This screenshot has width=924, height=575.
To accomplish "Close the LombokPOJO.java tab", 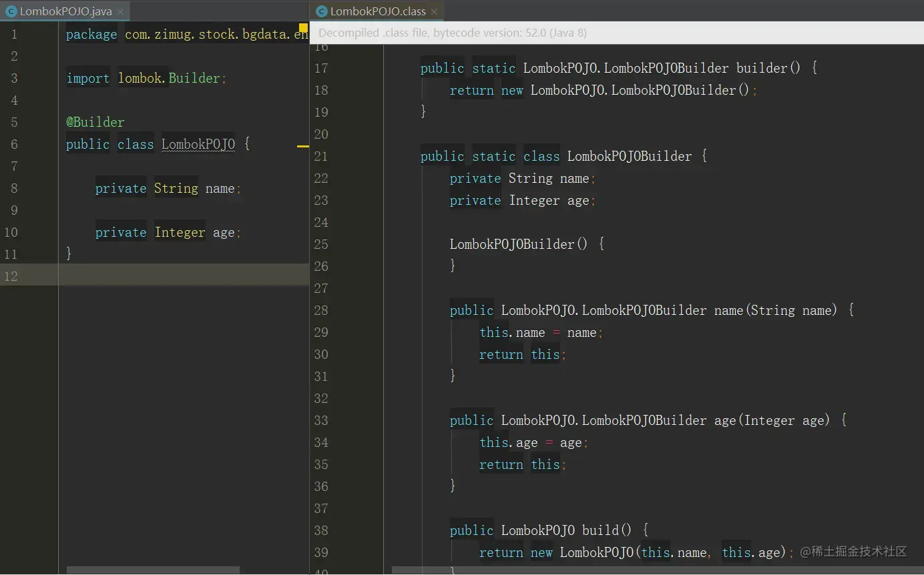I will click(x=120, y=11).
